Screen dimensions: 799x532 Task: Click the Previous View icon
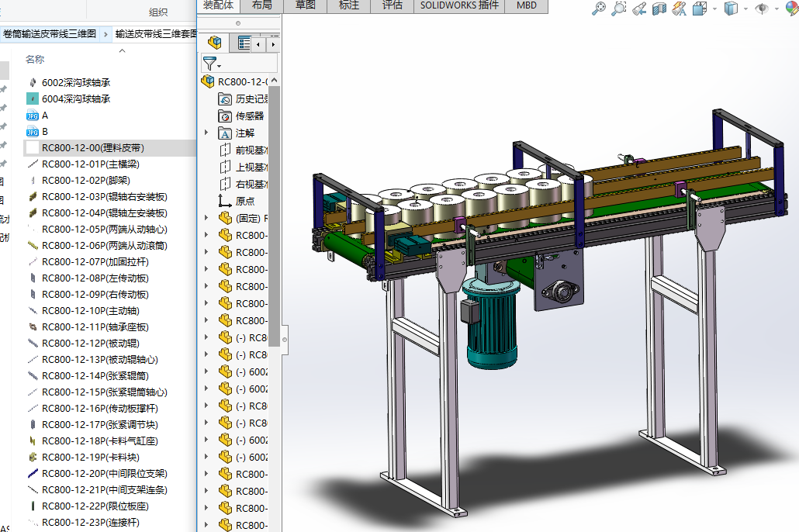click(x=639, y=9)
